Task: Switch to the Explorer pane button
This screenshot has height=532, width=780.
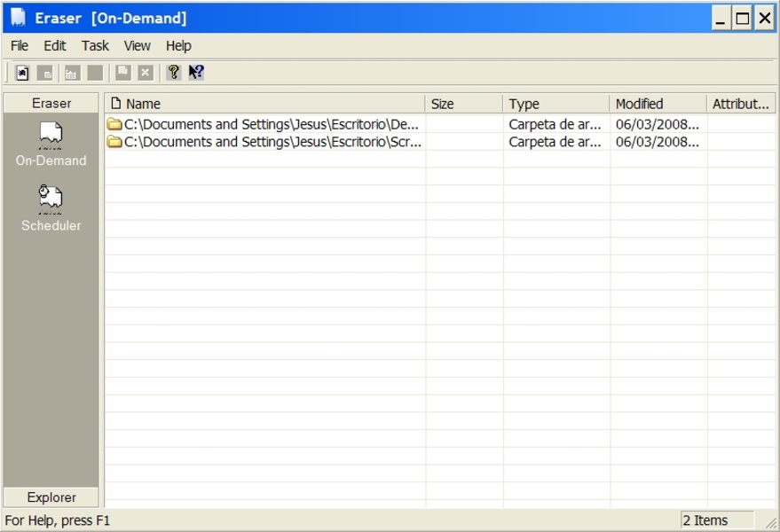Action: pos(51,497)
